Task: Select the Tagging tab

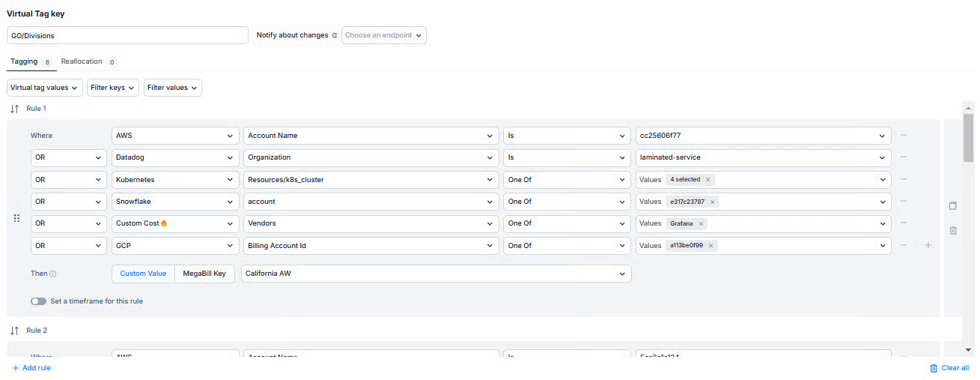Action: point(24,61)
